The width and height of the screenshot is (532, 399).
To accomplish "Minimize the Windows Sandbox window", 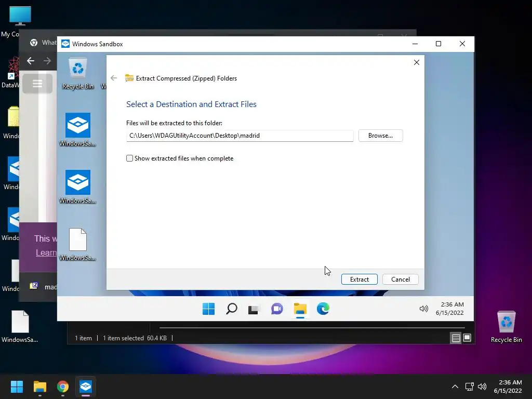I will coord(415,44).
